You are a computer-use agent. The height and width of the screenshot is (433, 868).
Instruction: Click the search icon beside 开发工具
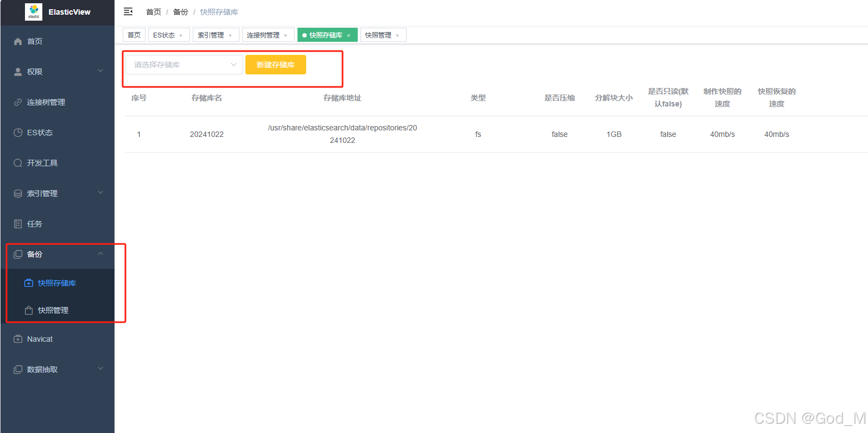click(x=18, y=163)
